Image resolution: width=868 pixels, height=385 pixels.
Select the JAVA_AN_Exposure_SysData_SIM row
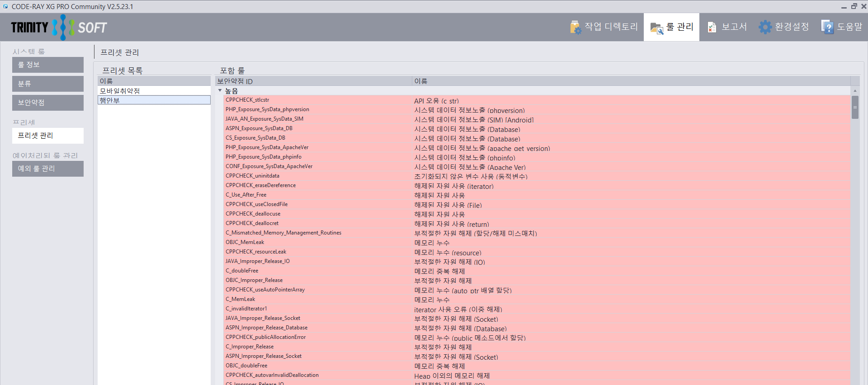(x=537, y=119)
